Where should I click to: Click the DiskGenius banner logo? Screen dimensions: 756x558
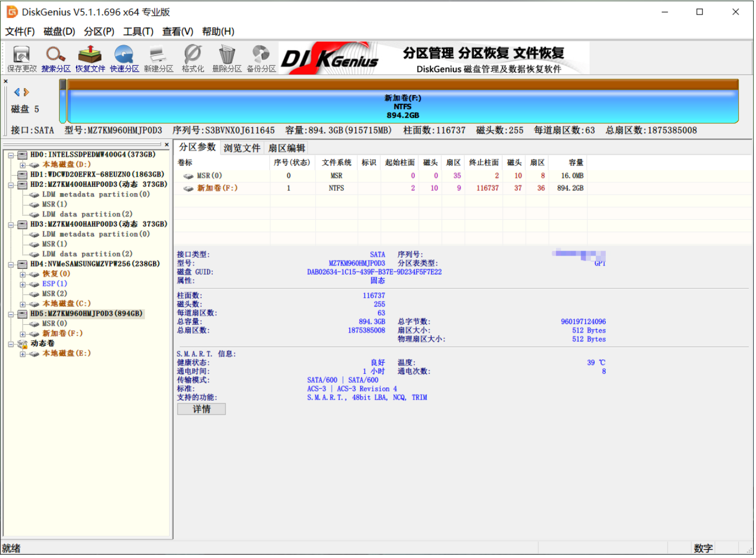click(329, 58)
